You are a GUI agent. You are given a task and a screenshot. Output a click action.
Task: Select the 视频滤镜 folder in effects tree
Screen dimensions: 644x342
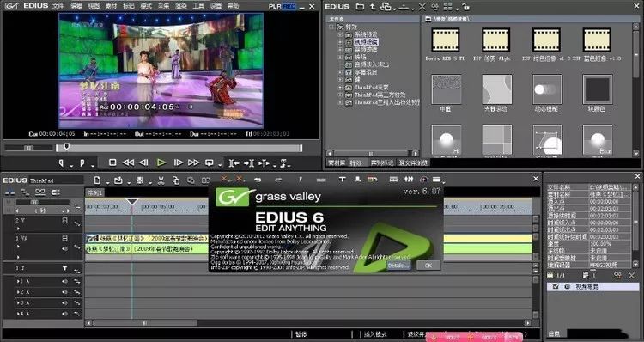click(x=367, y=42)
